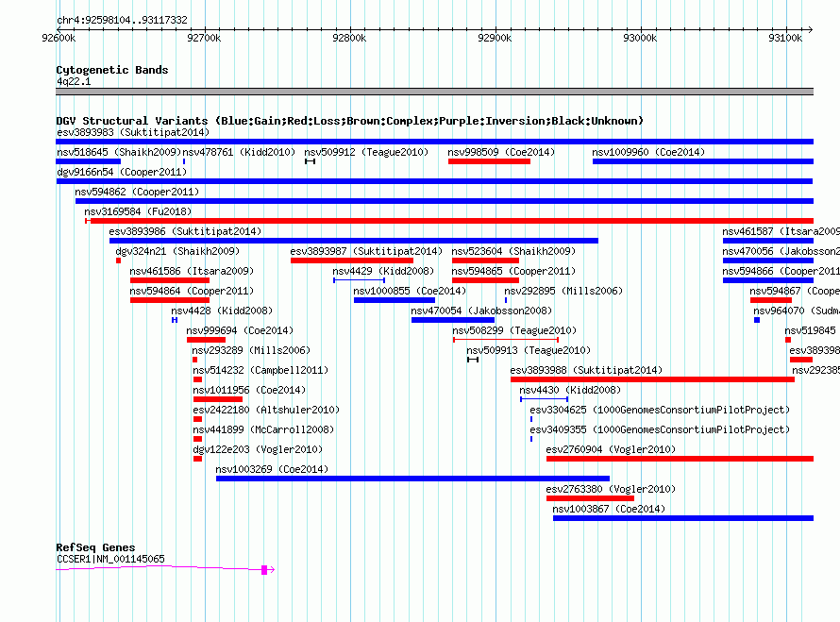Screen dimensions: 840x622
Task: Click the nsv1003867 (Coe2014) label
Action: [x=609, y=509]
